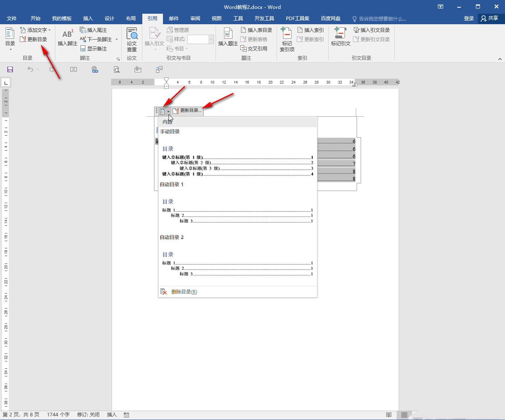The image size is (505, 420).
Task: Click the page count 第 2 页, 共 8 页
Action: pos(21,415)
